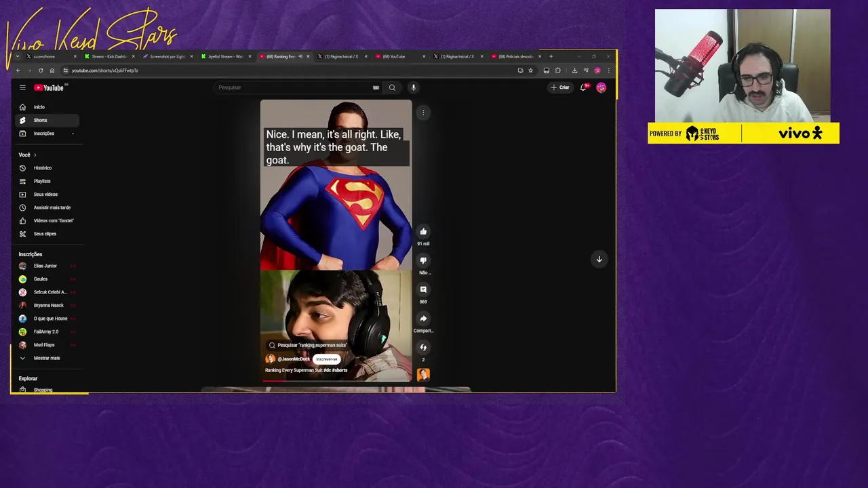Click the search magnifier button
The width and height of the screenshot is (868, 488).
click(392, 87)
